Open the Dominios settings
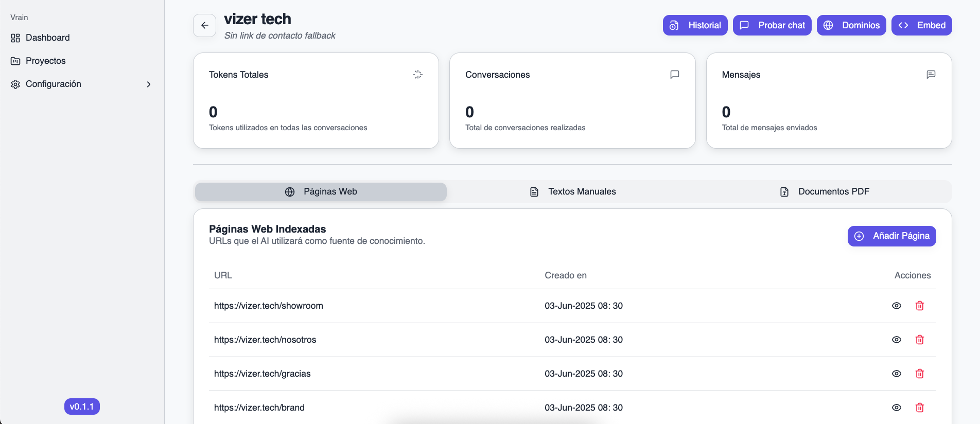The width and height of the screenshot is (980, 424). click(851, 25)
